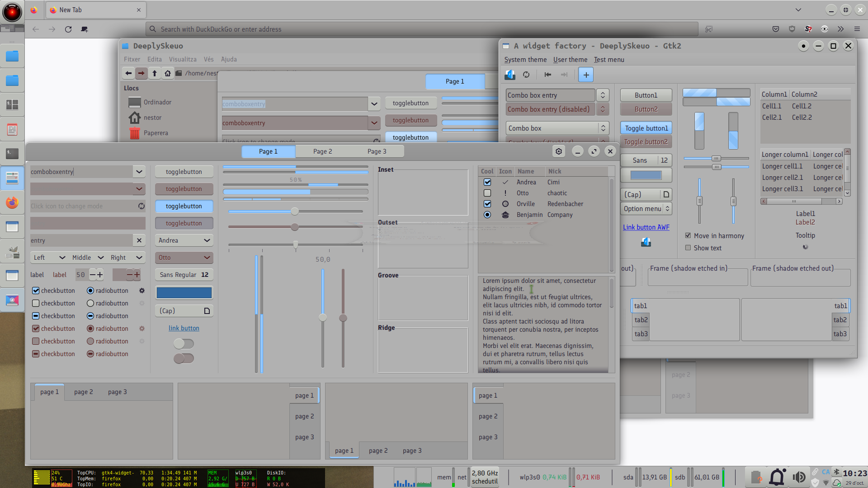Click the home icon in file manager toolbar
This screenshot has width=868, height=488.
pyautogui.click(x=168, y=73)
